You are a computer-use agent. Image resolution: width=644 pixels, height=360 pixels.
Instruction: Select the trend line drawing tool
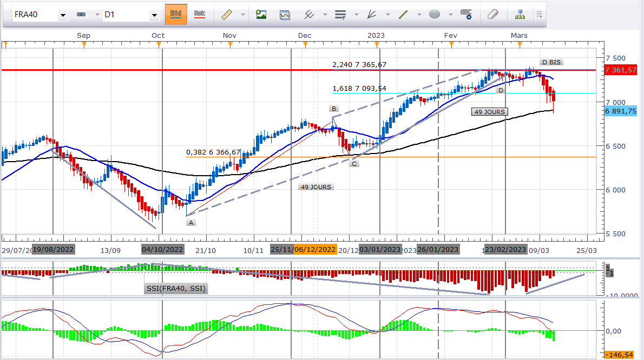(403, 15)
